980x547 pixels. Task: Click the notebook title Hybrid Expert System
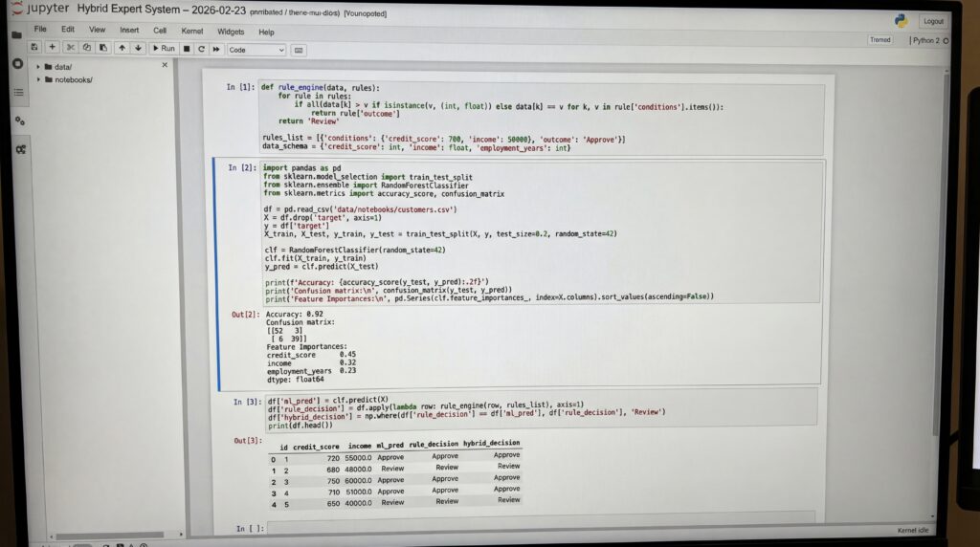pyautogui.click(x=161, y=10)
